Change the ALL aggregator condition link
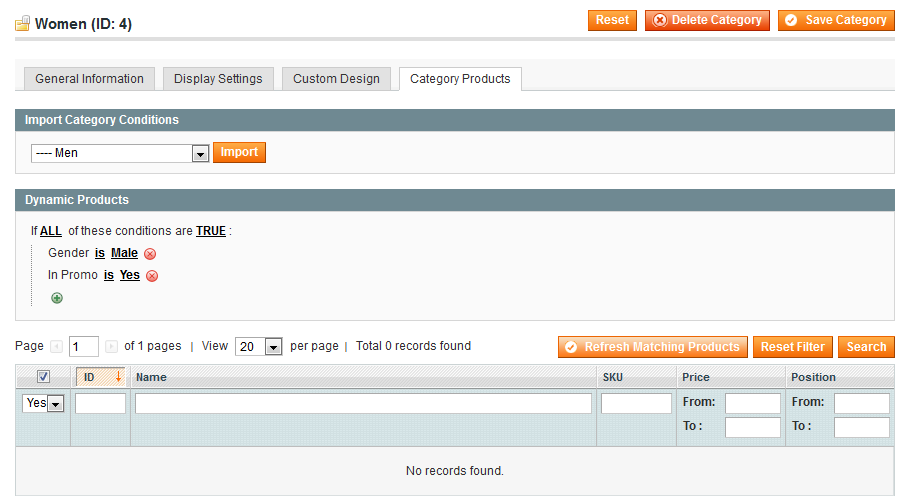The image size is (902, 503). 51,231
